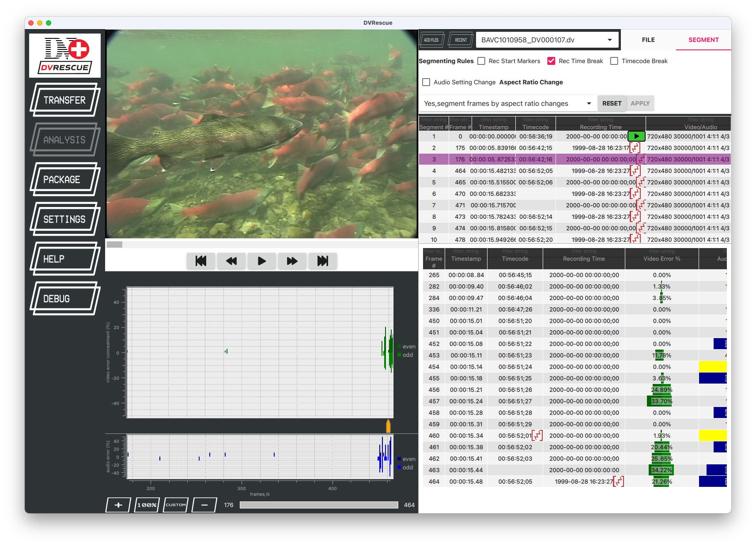This screenshot has height=546, width=756.
Task: Zoom in on the video error graph
Action: 117,505
